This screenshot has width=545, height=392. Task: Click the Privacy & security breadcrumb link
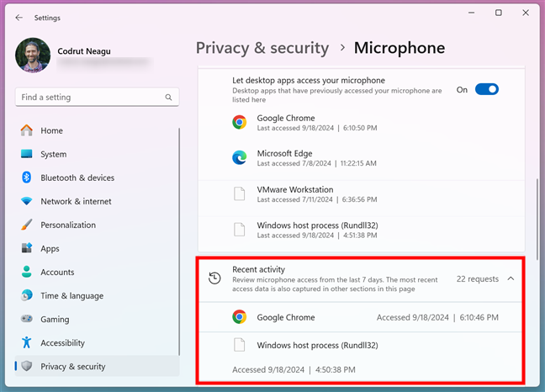(x=262, y=48)
